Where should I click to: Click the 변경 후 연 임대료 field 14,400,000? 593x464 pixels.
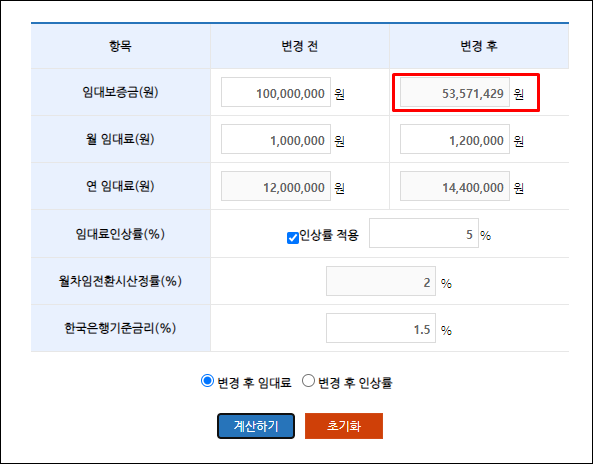[455, 186]
